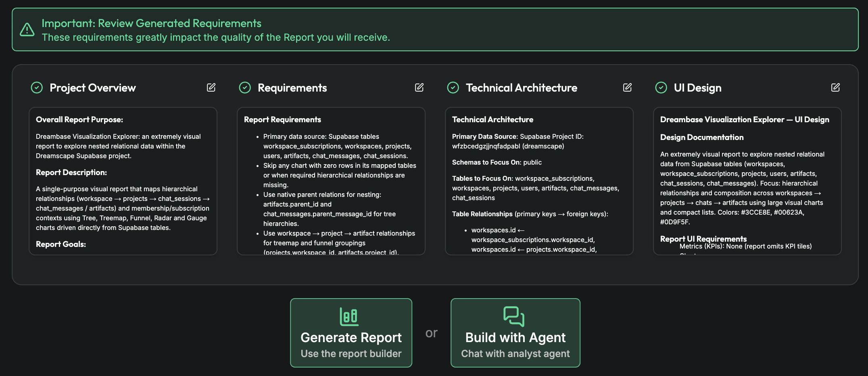Image resolution: width=868 pixels, height=376 pixels.
Task: Click the 'Design Documentation' subheading
Action: click(702, 137)
